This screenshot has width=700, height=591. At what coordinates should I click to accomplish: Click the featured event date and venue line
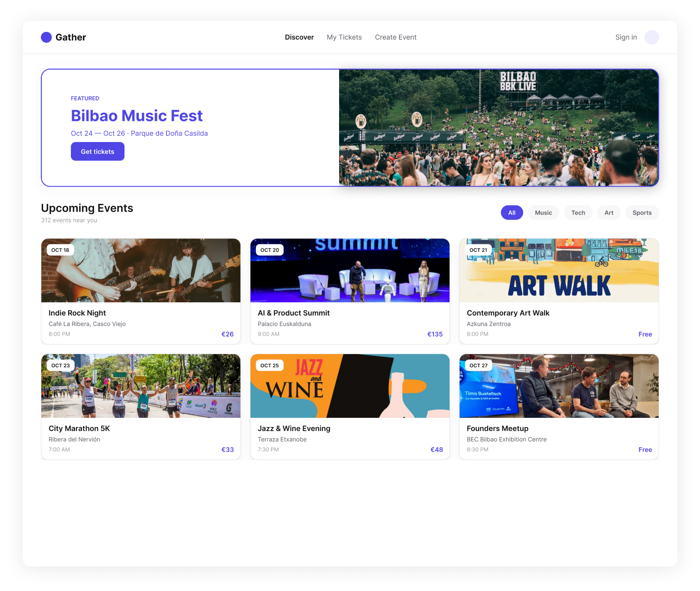pyautogui.click(x=139, y=133)
